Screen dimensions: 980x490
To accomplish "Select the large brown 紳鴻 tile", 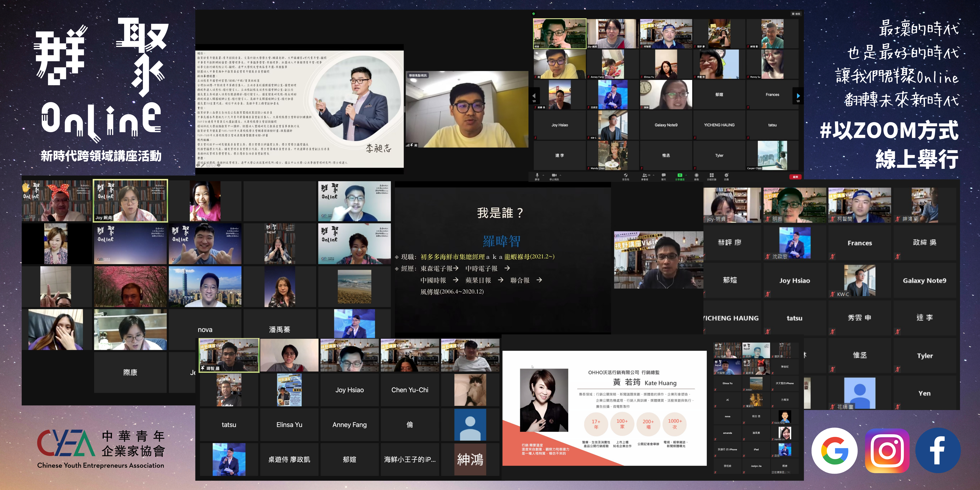I will [x=470, y=460].
